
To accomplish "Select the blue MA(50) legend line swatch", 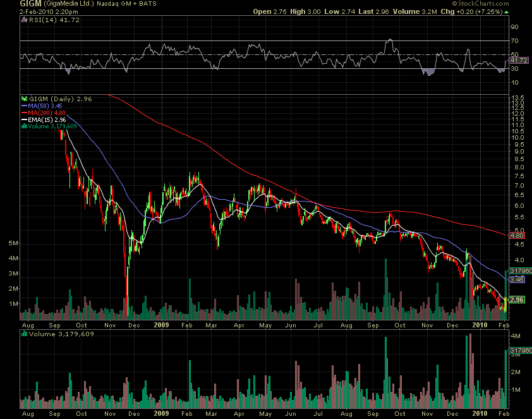I will (x=24, y=106).
